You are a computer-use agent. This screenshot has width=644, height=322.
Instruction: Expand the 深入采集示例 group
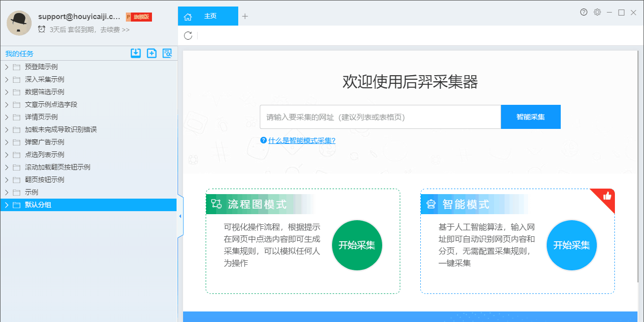7,79
